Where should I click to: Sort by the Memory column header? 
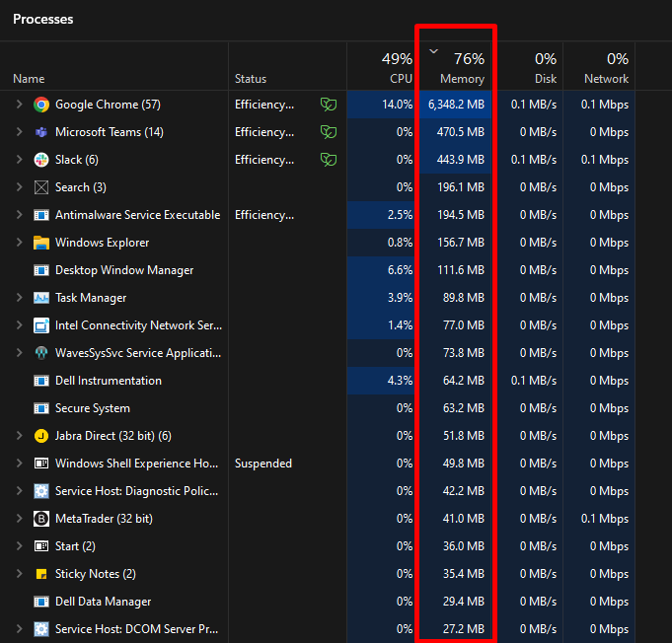point(457,68)
